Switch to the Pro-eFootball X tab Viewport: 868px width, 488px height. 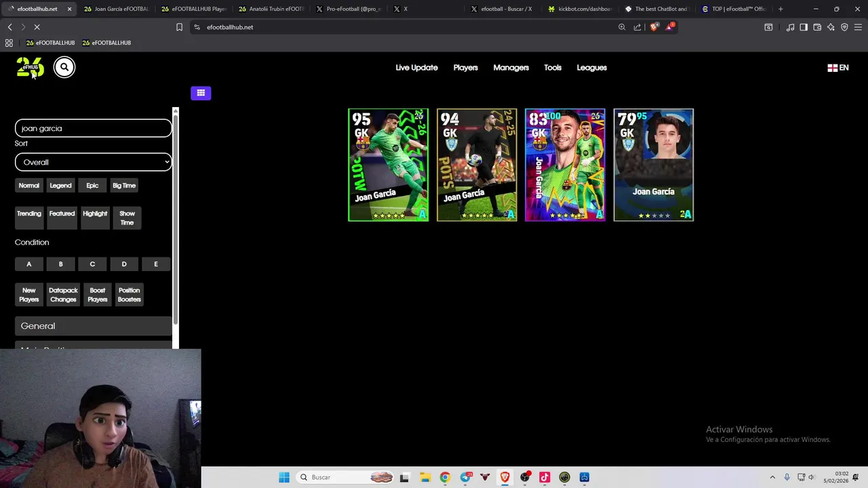coord(348,9)
